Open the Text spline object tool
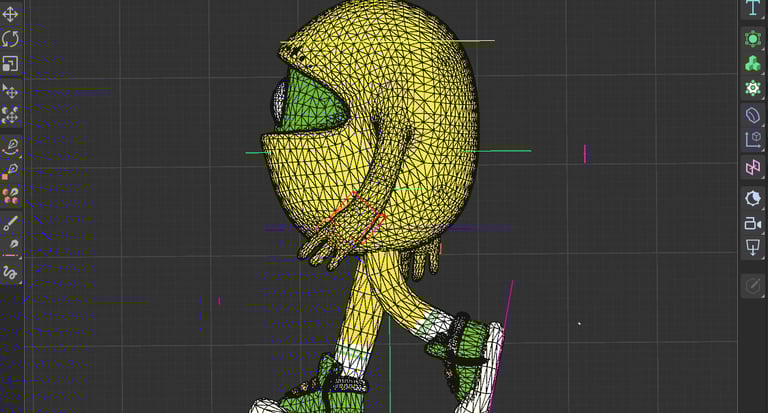The height and width of the screenshot is (413, 768). 753,8
